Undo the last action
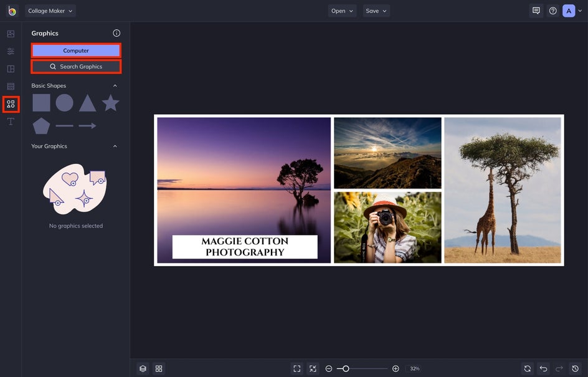The width and height of the screenshot is (588, 377). 543,368
